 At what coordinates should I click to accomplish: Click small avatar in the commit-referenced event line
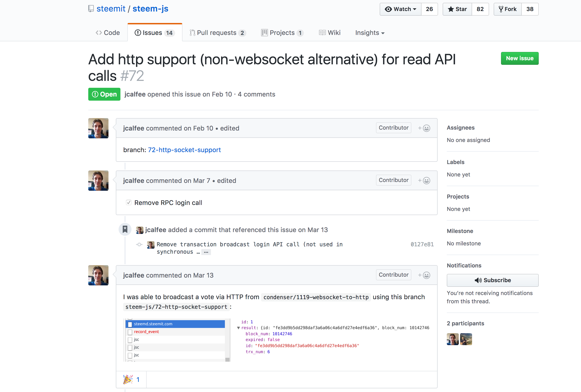coord(140,230)
